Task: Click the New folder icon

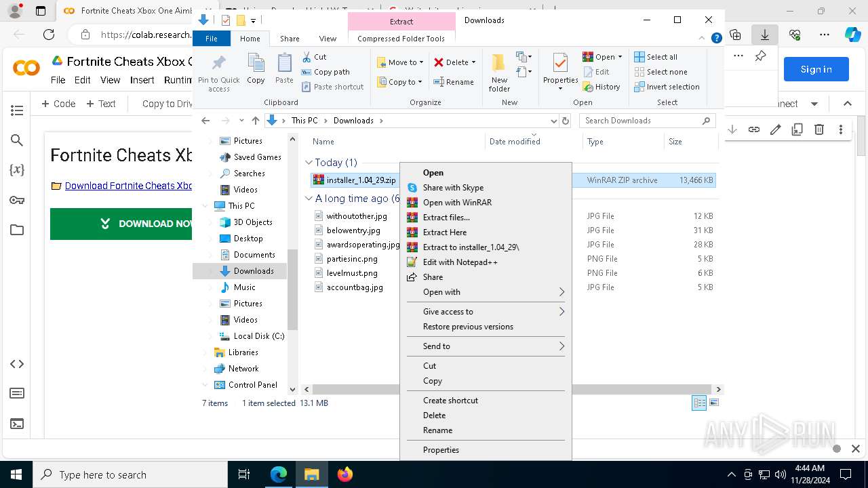Action: (x=499, y=73)
